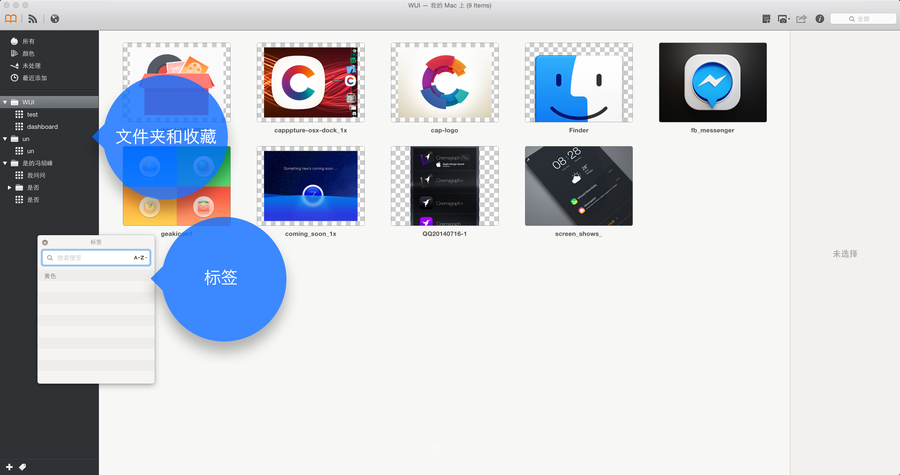This screenshot has width=900, height=475.
Task: Click the note list icon in toolbar
Action: pyautogui.click(x=766, y=18)
